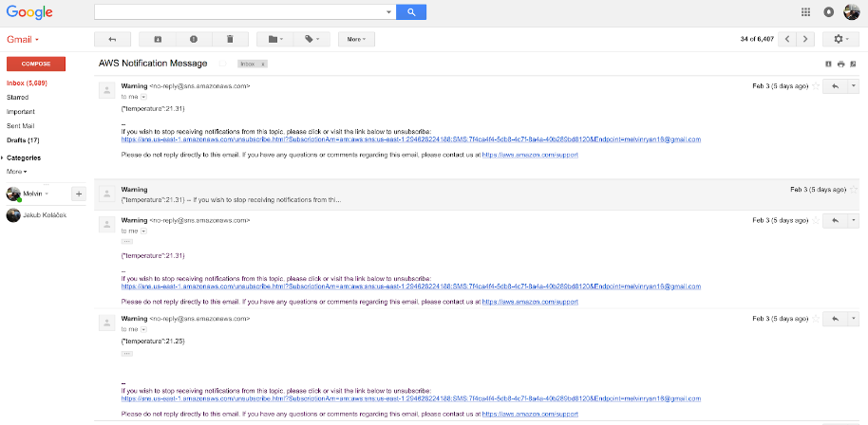Add a chat contact with plus button
The height and width of the screenshot is (425, 868).
[x=79, y=194]
